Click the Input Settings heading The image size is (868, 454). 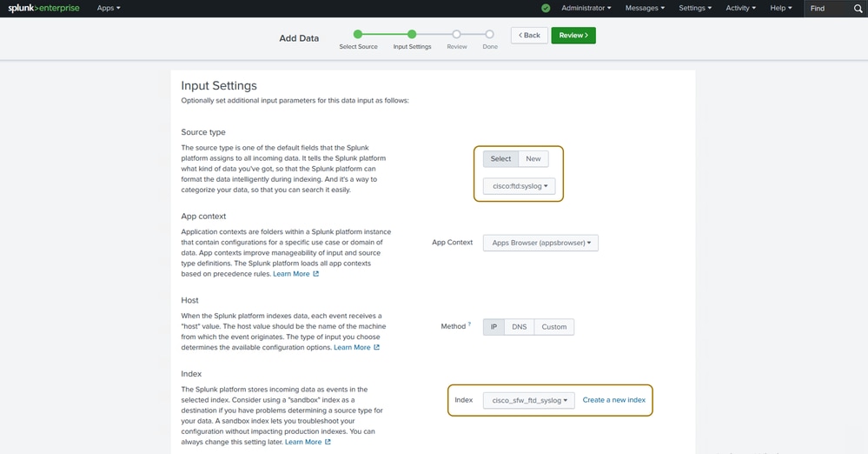click(x=219, y=86)
